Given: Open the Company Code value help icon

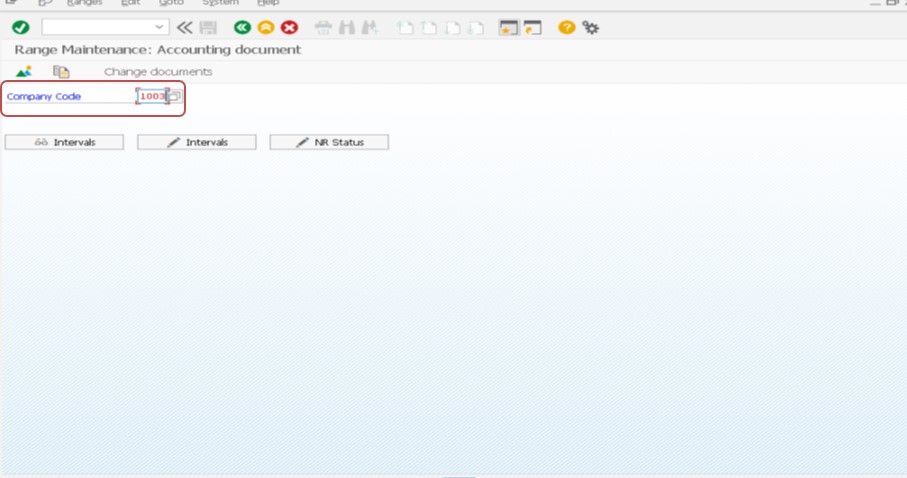Looking at the screenshot, I should pos(175,96).
